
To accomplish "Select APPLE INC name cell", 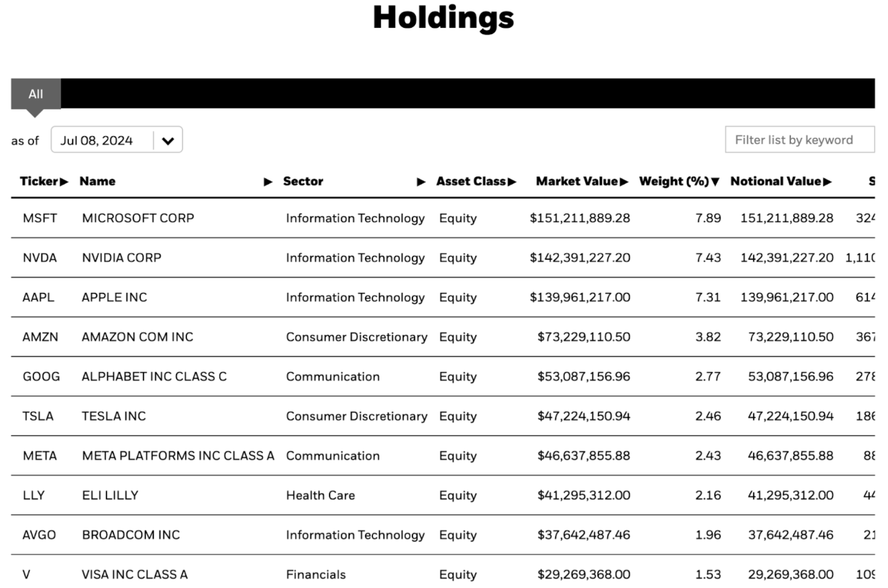I will [114, 298].
